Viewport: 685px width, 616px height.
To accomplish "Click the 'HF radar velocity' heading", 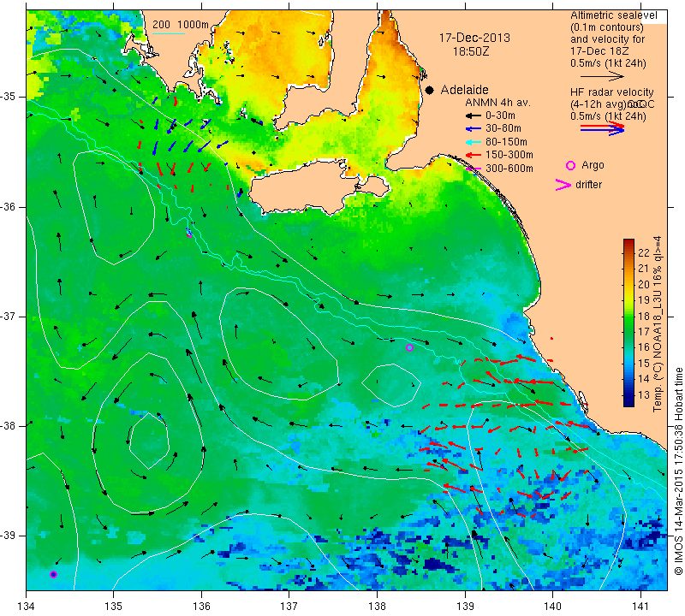I will click(612, 92).
